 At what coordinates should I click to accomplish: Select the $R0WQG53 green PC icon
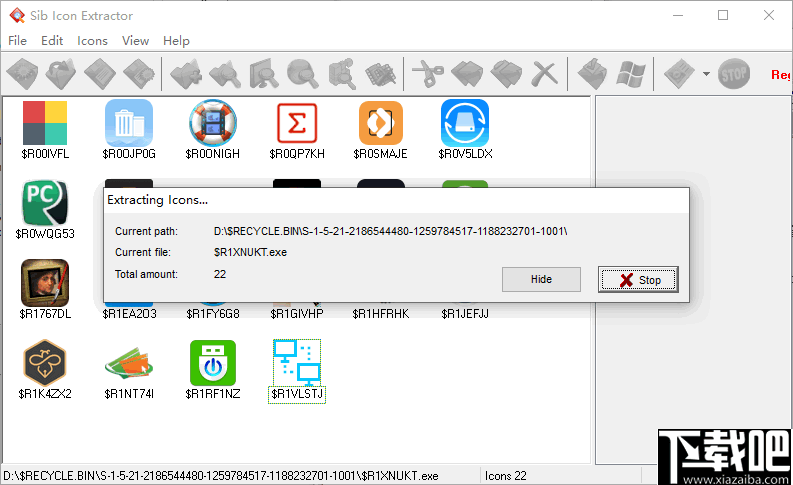point(45,203)
